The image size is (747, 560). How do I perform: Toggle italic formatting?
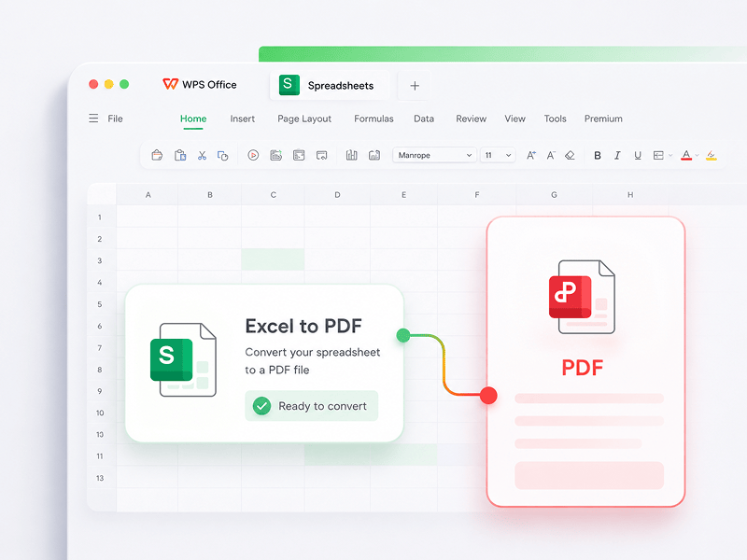tap(617, 155)
